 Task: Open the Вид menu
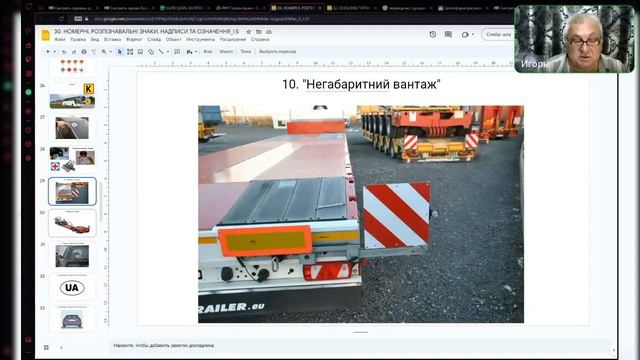point(95,40)
